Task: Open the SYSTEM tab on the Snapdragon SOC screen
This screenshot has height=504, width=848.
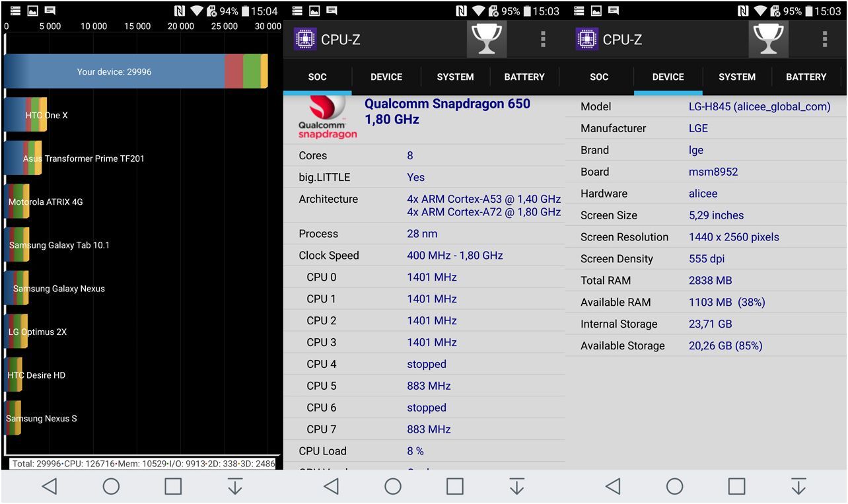Action: click(455, 77)
